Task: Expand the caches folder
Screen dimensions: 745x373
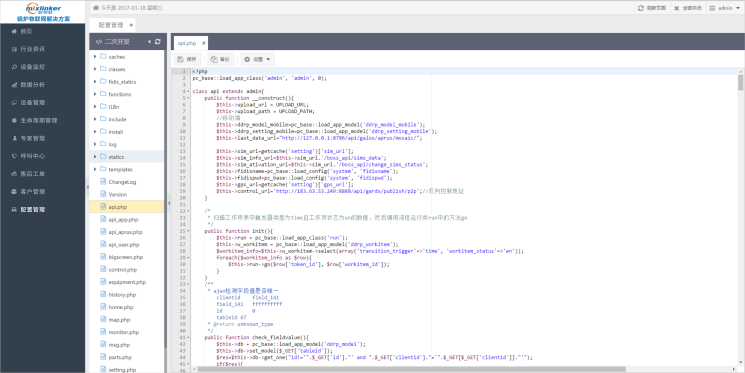Action: click(x=95, y=57)
